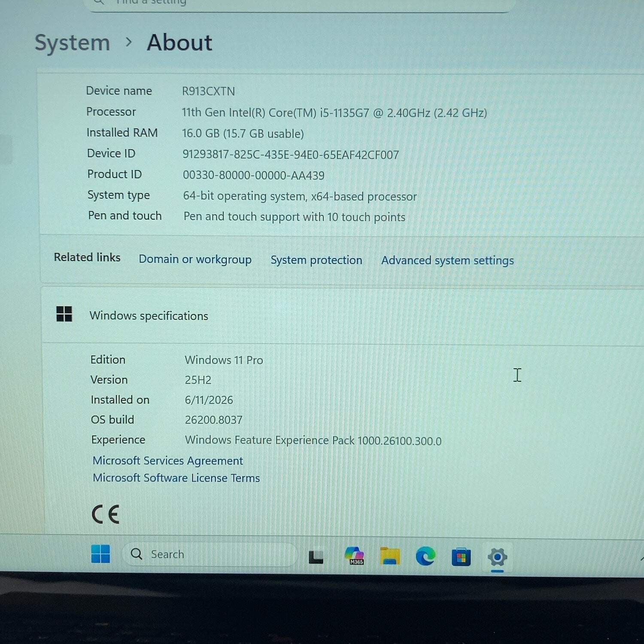Click the Installed RAM value 16.0 GB
This screenshot has height=644, width=644.
coord(243,134)
